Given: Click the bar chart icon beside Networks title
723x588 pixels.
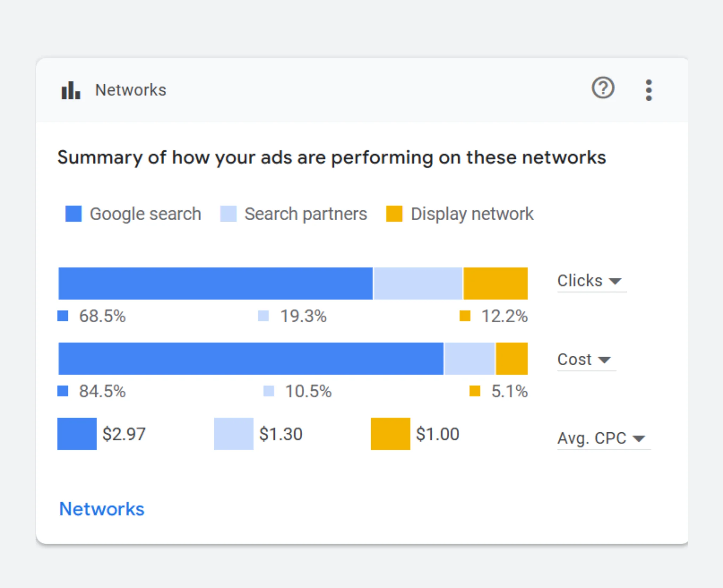Looking at the screenshot, I should [x=71, y=90].
